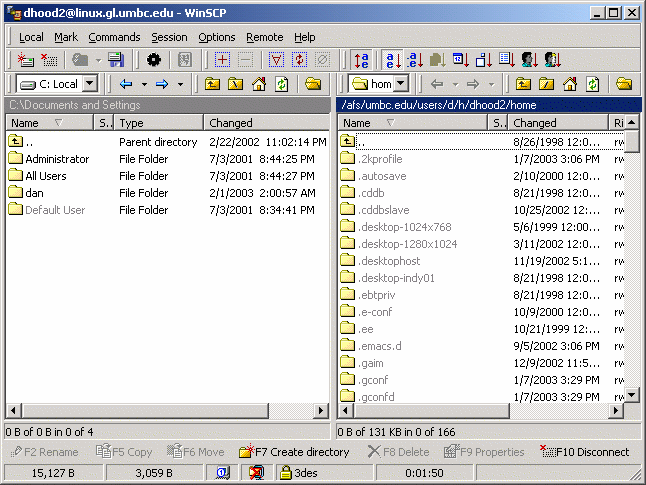This screenshot has width=646, height=485.
Task: Click the remote vertical scrollbar down arrow
Action: [x=632, y=396]
